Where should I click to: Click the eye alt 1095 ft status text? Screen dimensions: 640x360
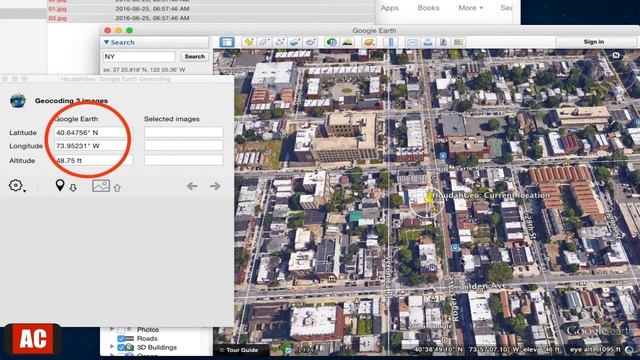tap(595, 350)
